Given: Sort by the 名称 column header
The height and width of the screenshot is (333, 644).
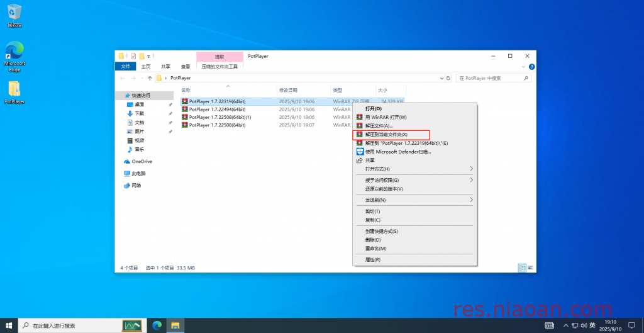Looking at the screenshot, I should (228, 90).
